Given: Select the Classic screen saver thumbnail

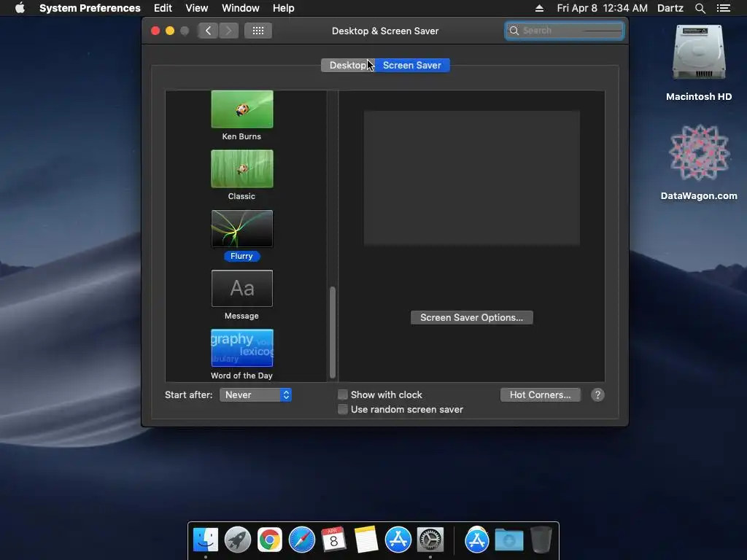Looking at the screenshot, I should click(x=242, y=168).
